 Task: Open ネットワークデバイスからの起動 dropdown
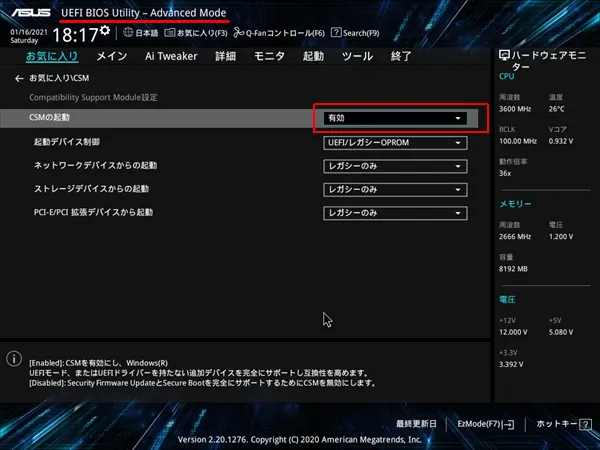click(x=395, y=166)
